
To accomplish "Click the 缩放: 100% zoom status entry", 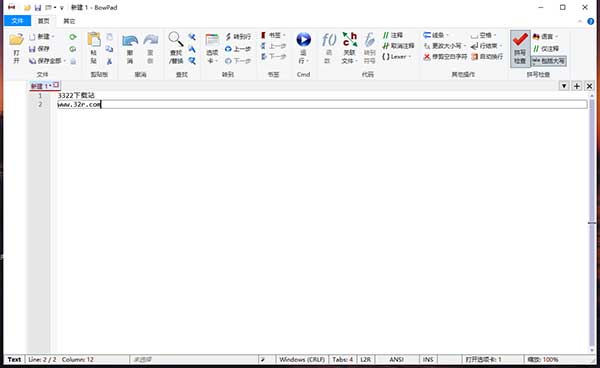I will click(543, 360).
